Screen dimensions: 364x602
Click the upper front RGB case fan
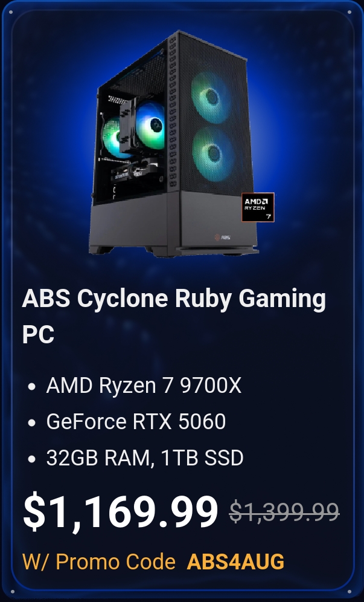[x=210, y=97]
